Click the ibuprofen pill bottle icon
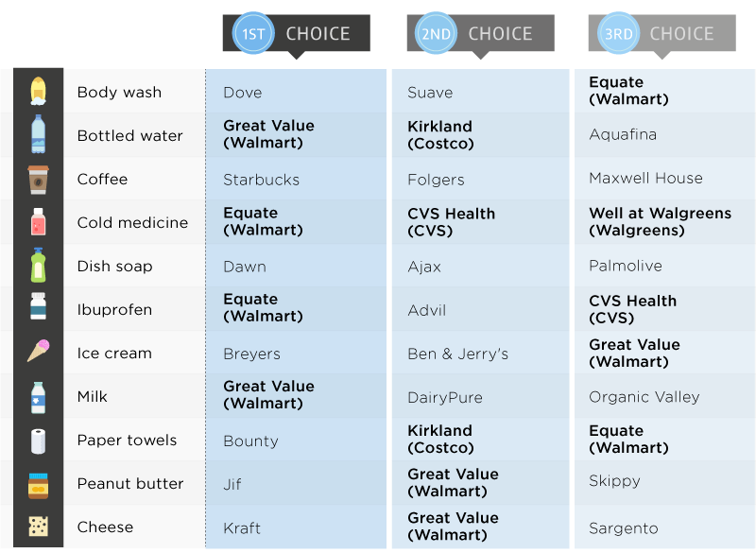The width and height of the screenshot is (756, 553). (x=38, y=308)
